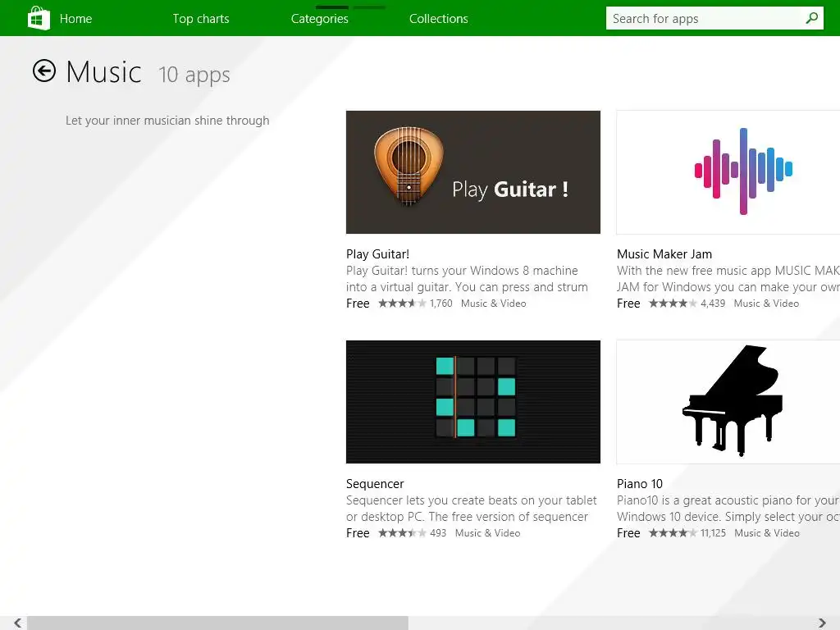
Task: Select the Music Maker Jam title
Action: [664, 254]
